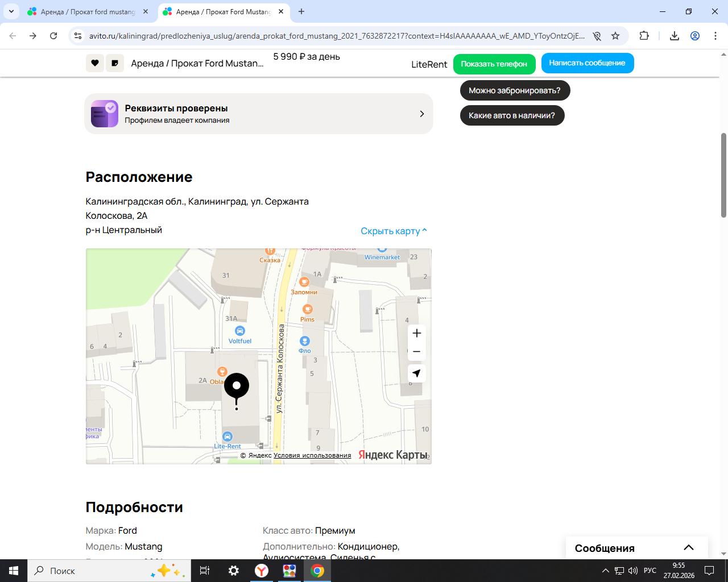728x582 pixels.
Task: Expand the Реквизиты проверены card
Action: pos(259,114)
